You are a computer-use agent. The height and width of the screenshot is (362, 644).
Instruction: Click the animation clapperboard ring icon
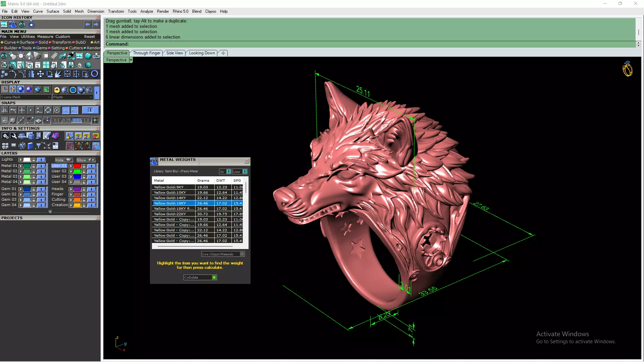12,65
